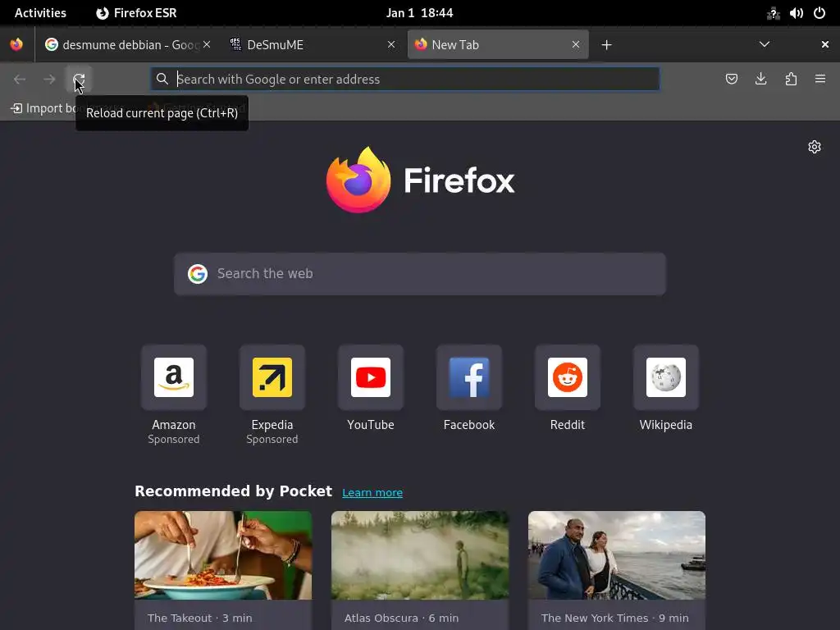Click the Recommended by Pocket heading
Viewport: 840px width, 630px height.
[233, 491]
